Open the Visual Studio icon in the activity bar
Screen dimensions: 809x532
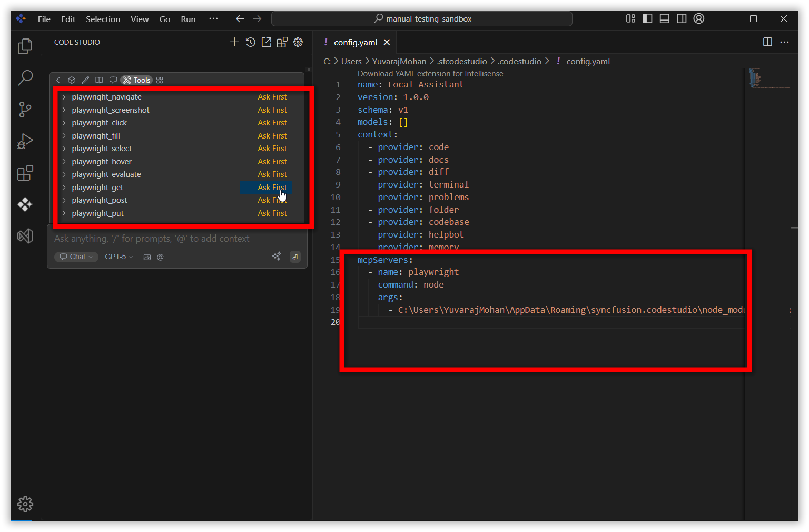[25, 236]
